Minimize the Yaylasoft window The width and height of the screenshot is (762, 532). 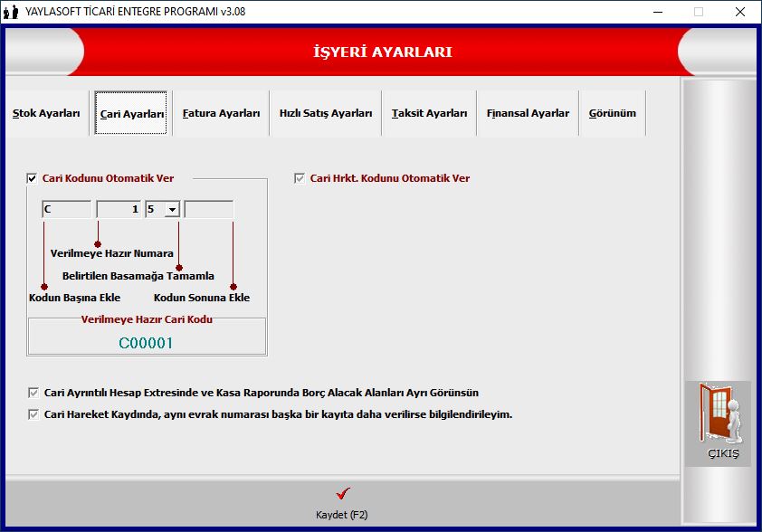tap(658, 12)
